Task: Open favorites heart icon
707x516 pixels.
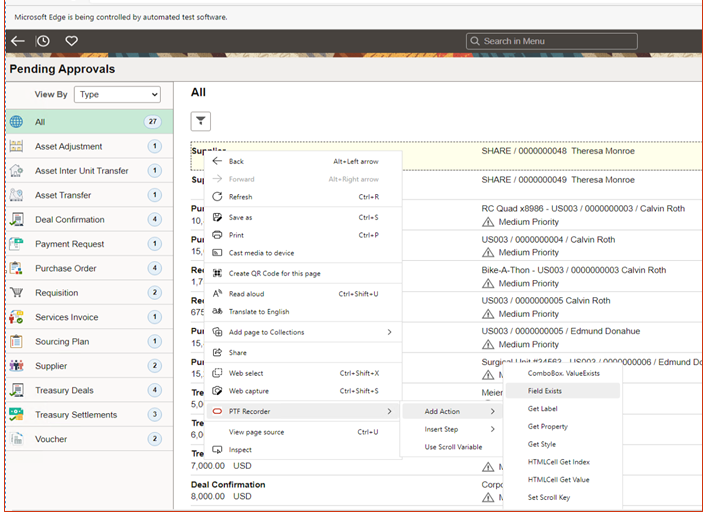Action: [x=71, y=41]
